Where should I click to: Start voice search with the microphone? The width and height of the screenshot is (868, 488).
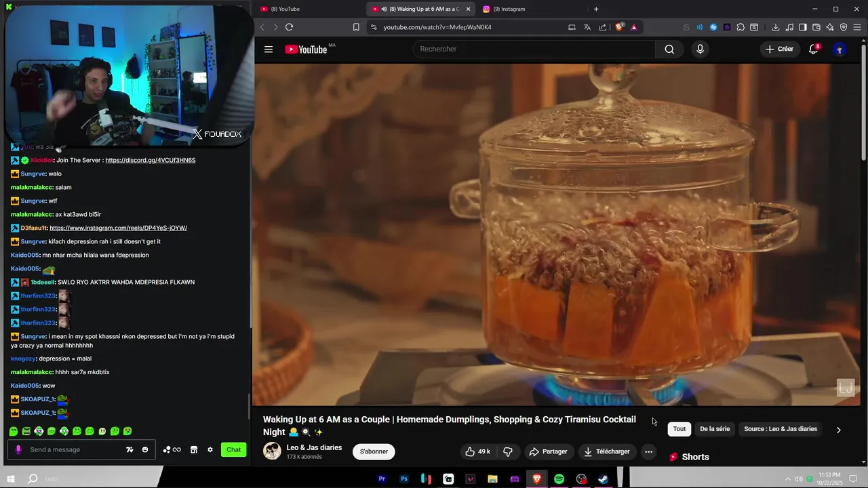click(700, 49)
